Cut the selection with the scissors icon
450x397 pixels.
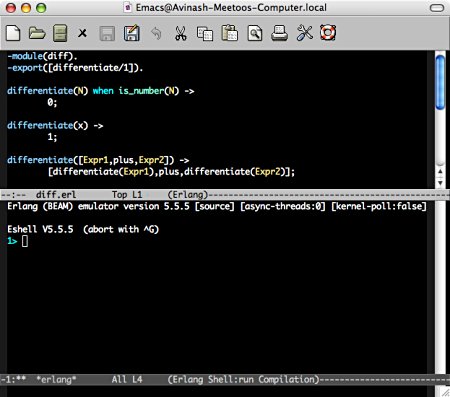tap(181, 33)
